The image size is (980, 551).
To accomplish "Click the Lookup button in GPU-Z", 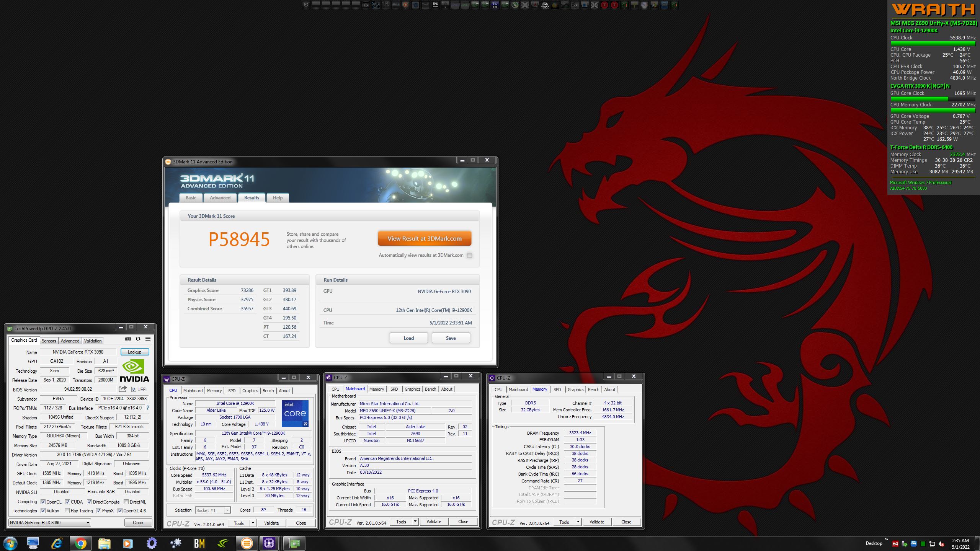I will [x=134, y=352].
